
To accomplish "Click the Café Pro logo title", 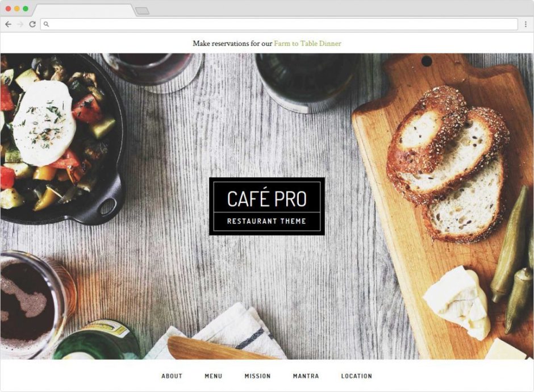I will (267, 198).
